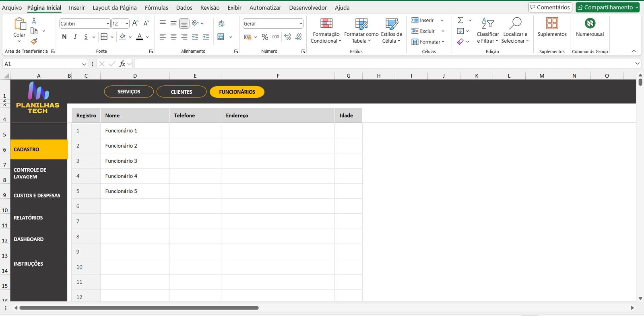Click the Colar paste icon
This screenshot has height=316, width=644.
click(x=19, y=24)
